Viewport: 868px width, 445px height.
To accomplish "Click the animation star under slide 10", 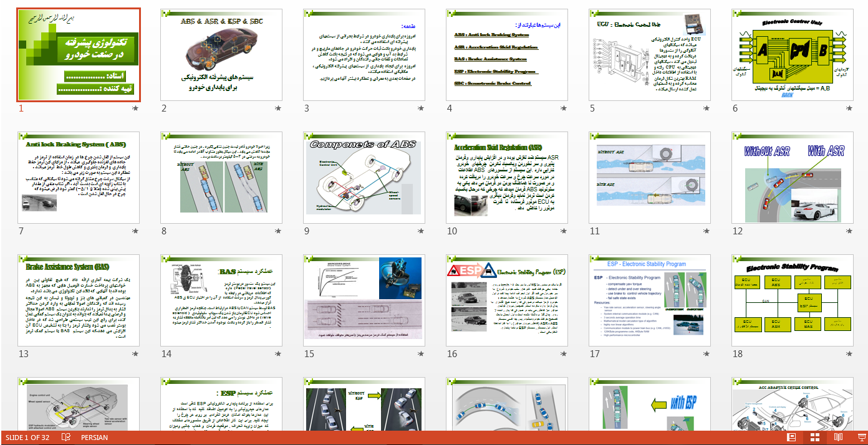I will click(564, 231).
